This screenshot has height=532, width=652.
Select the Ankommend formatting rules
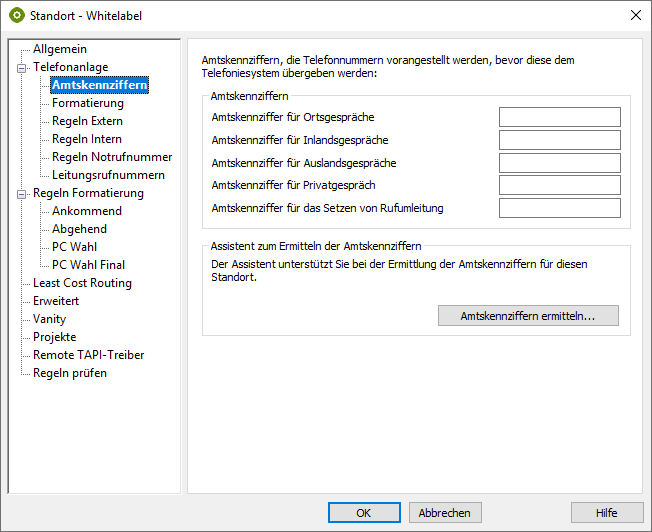tap(87, 211)
